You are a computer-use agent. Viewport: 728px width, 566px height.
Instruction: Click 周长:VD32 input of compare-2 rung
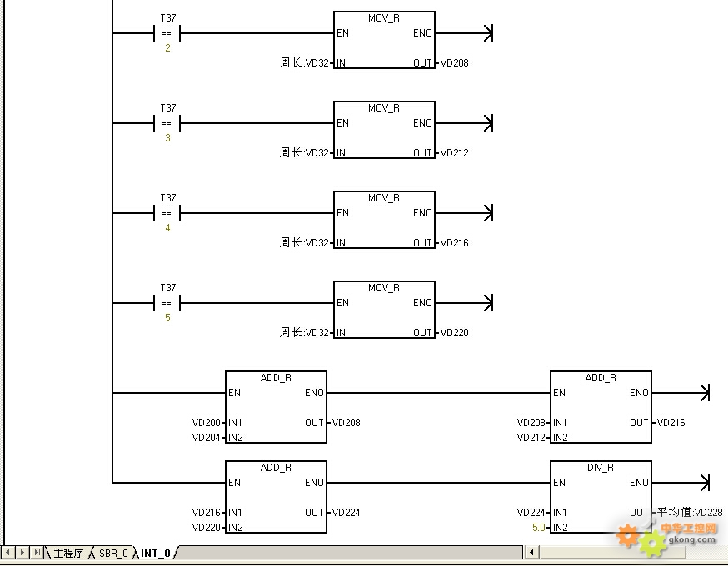click(304, 62)
